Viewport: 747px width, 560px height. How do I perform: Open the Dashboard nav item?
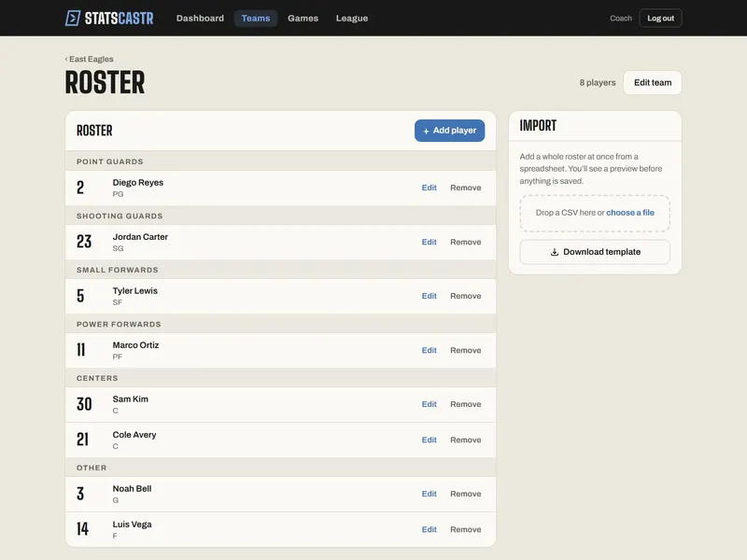tap(200, 18)
